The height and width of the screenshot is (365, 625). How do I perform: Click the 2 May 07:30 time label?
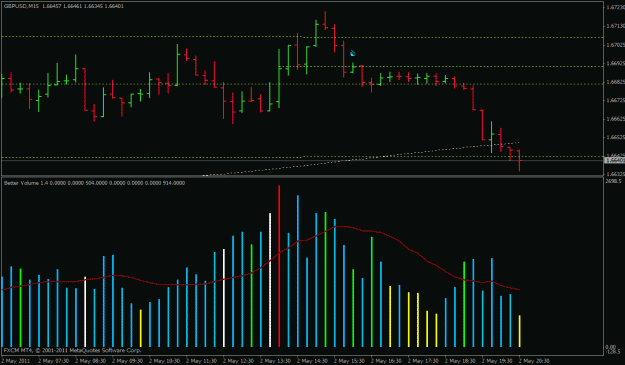[x=53, y=361]
